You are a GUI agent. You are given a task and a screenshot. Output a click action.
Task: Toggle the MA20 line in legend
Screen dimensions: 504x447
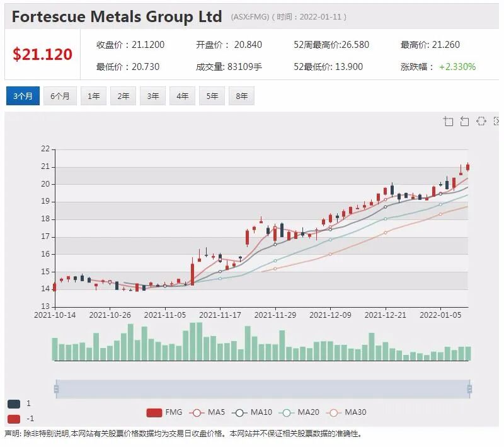(299, 412)
